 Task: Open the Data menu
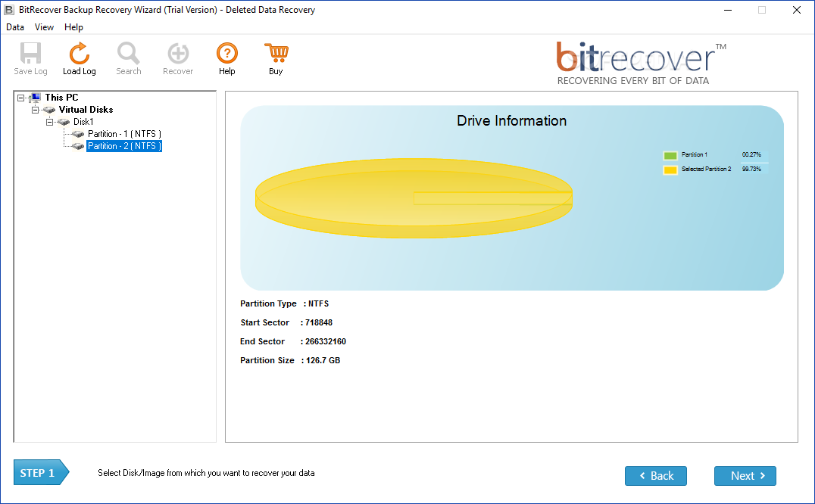point(15,27)
